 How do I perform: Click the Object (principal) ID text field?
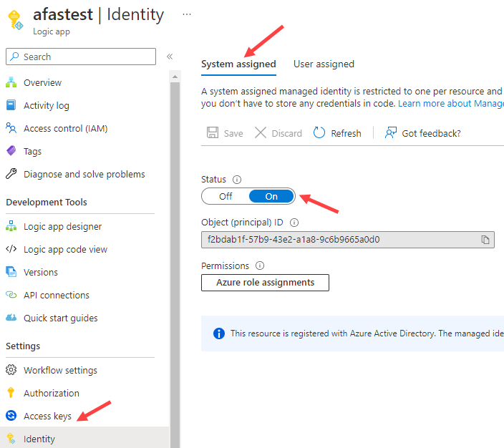coord(348,240)
